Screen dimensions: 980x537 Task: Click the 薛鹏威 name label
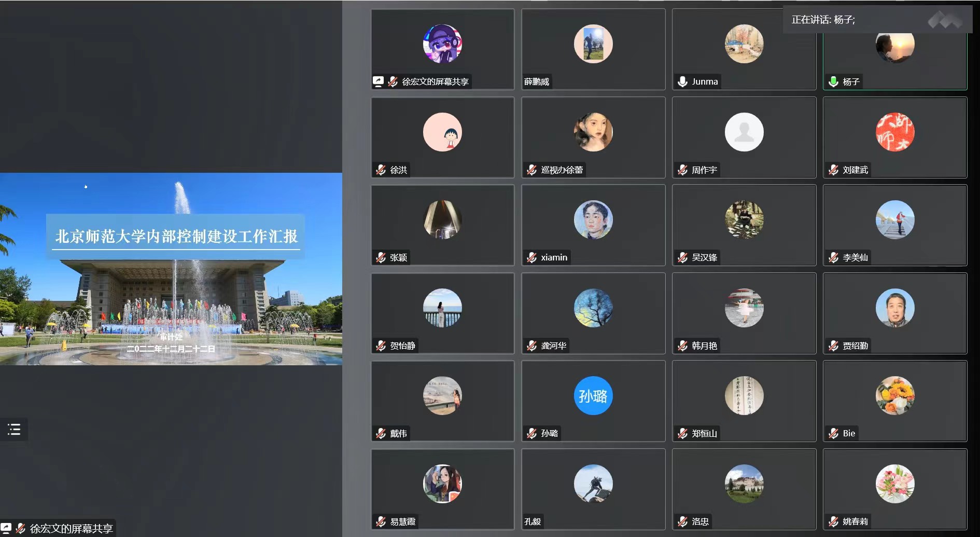537,81
